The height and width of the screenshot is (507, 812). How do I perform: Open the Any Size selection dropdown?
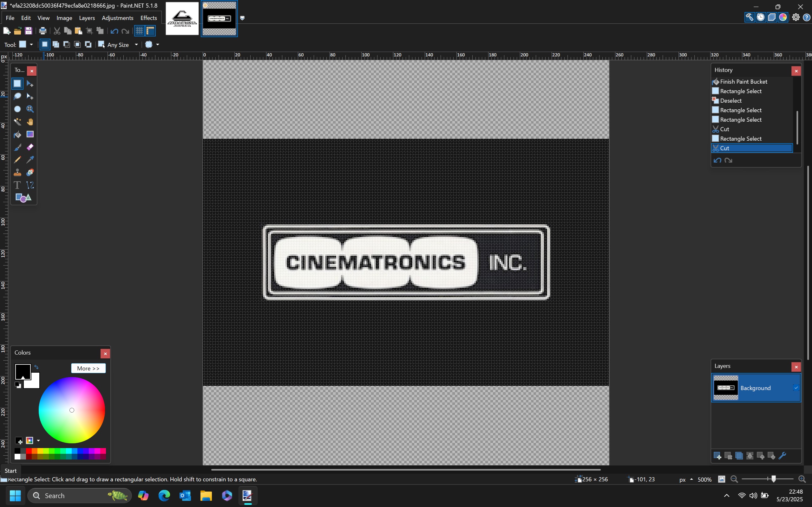pyautogui.click(x=136, y=45)
